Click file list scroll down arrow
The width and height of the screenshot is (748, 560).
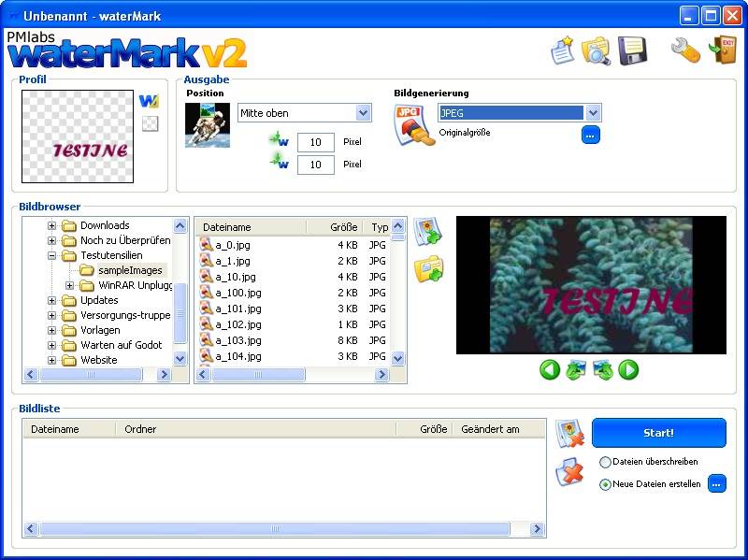pos(398,358)
